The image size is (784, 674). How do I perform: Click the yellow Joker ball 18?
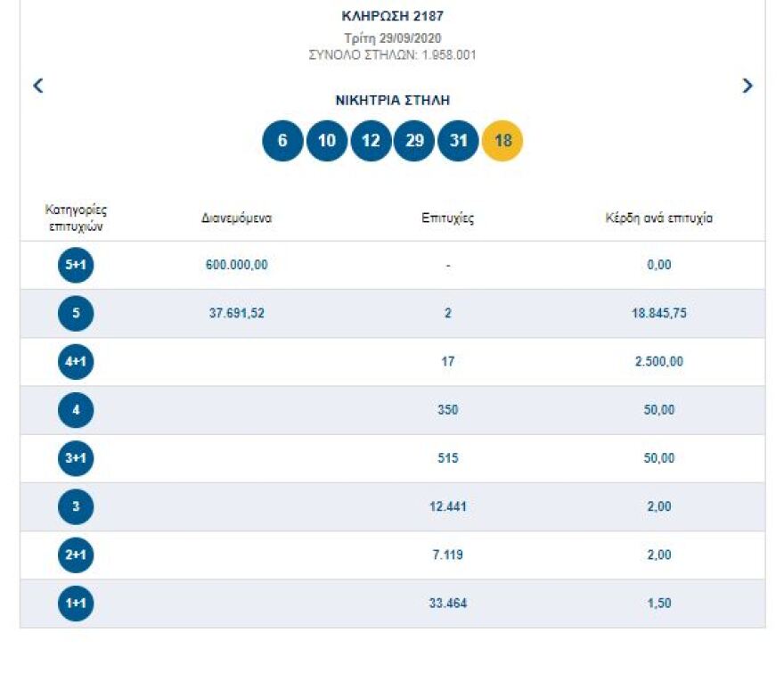(502, 141)
